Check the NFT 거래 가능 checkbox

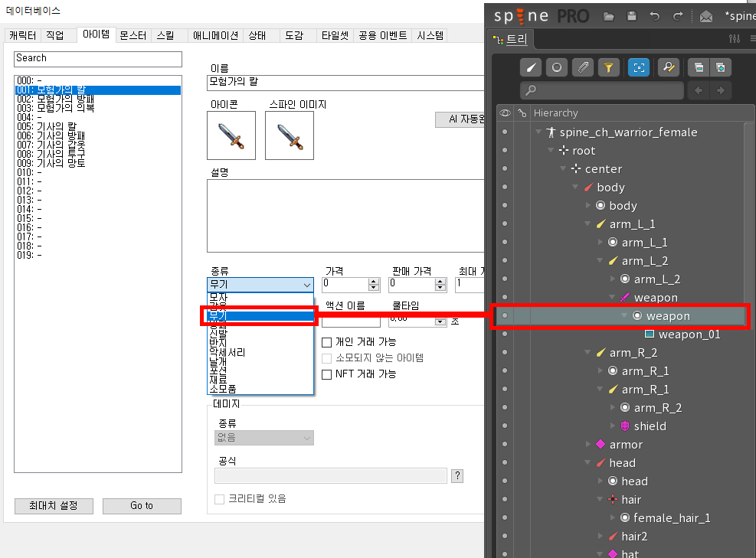click(327, 374)
